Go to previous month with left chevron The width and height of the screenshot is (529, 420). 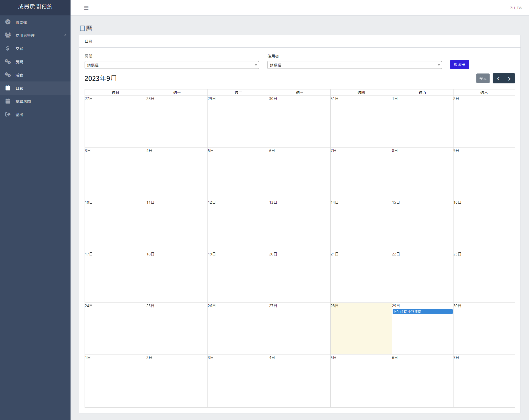click(x=498, y=78)
